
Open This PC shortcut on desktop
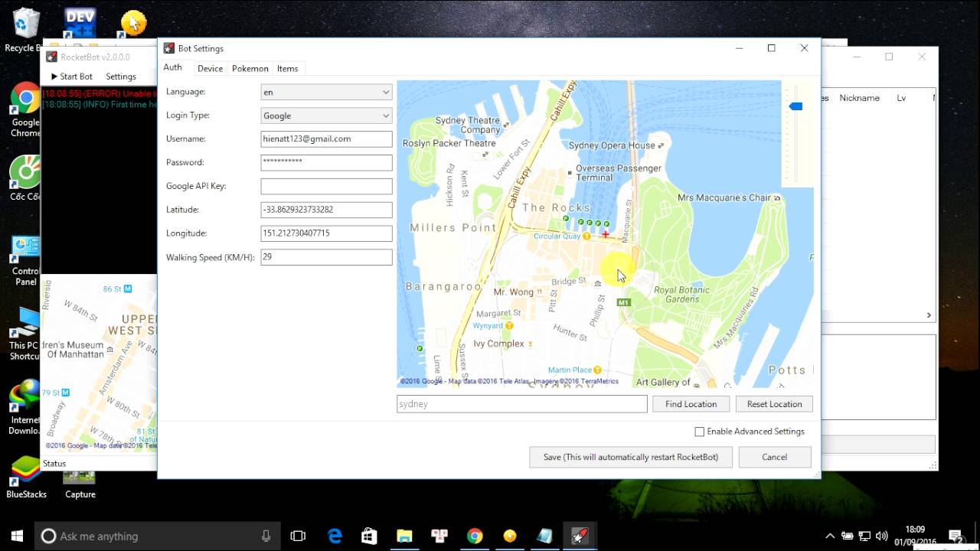pos(25,334)
